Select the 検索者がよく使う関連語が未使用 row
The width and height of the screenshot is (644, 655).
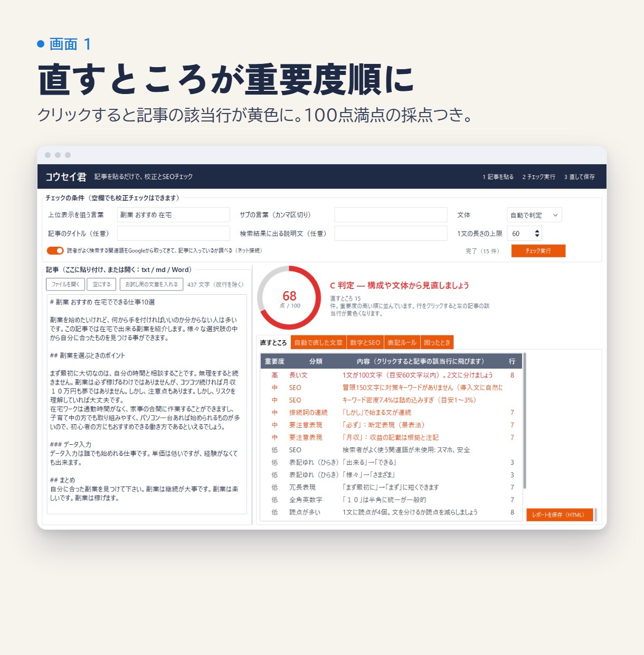click(x=391, y=450)
